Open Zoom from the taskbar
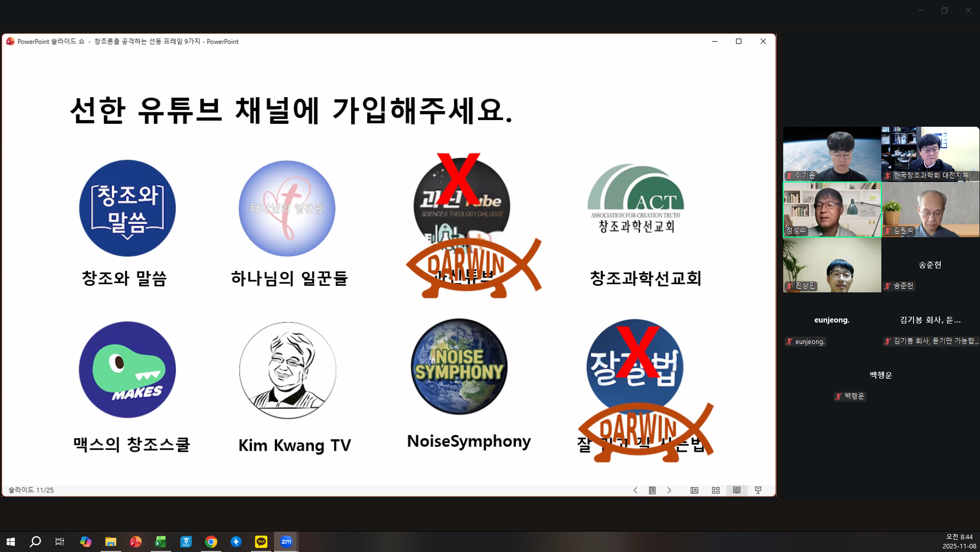 (286, 541)
